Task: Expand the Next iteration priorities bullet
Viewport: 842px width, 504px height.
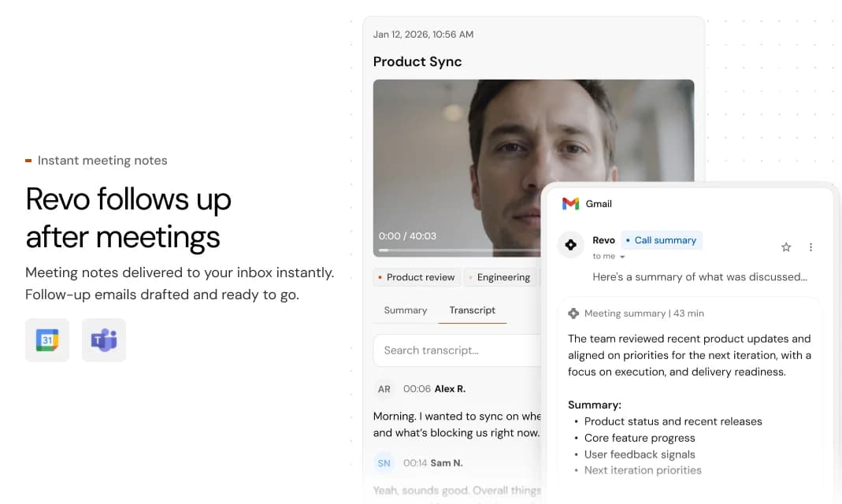Action: (643, 470)
